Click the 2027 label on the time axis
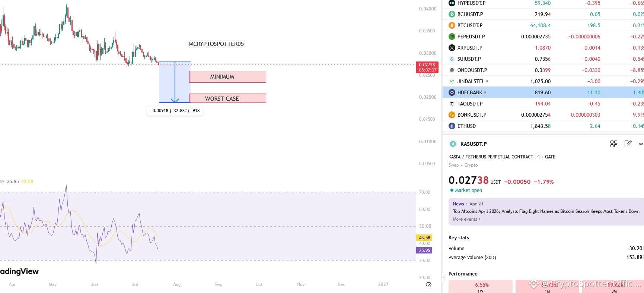The image size is (644, 293). [x=383, y=284]
